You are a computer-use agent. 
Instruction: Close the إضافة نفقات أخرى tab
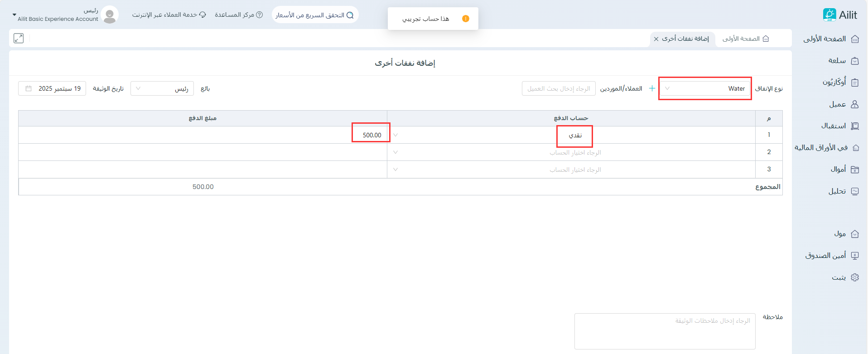point(656,39)
